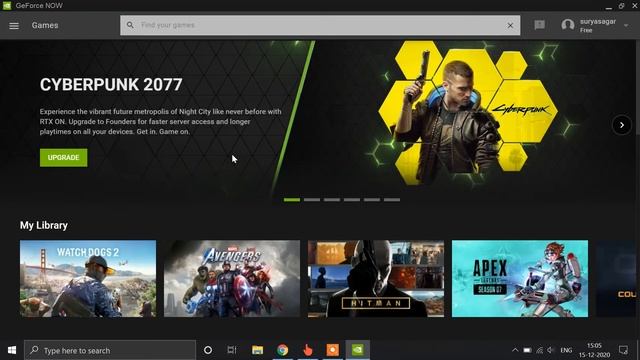The width and height of the screenshot is (640, 360).
Task: Click the suryasagar username label
Action: pos(598,22)
